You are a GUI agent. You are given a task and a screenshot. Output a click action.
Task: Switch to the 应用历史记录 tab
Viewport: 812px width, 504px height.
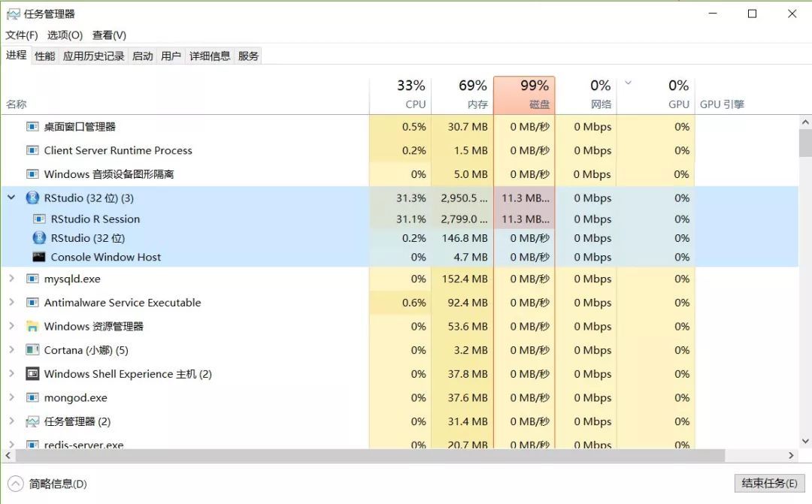pyautogui.click(x=94, y=56)
